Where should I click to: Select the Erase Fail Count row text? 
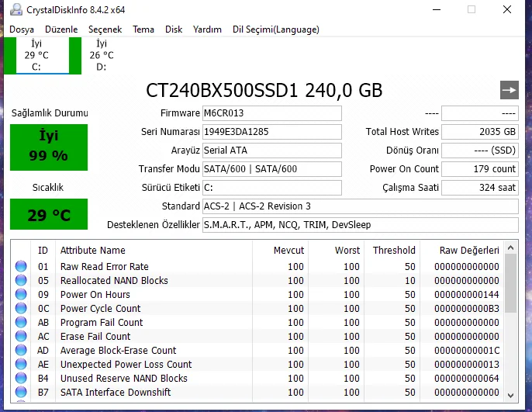tap(95, 336)
